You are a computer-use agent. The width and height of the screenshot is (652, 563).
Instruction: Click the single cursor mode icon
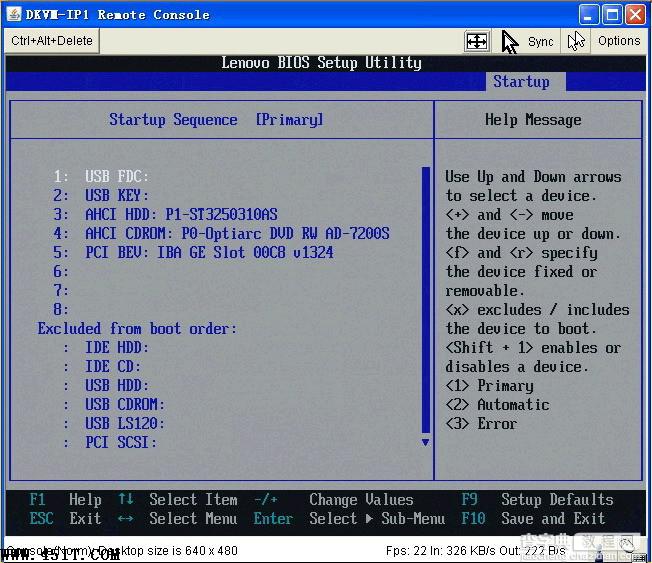coord(576,41)
